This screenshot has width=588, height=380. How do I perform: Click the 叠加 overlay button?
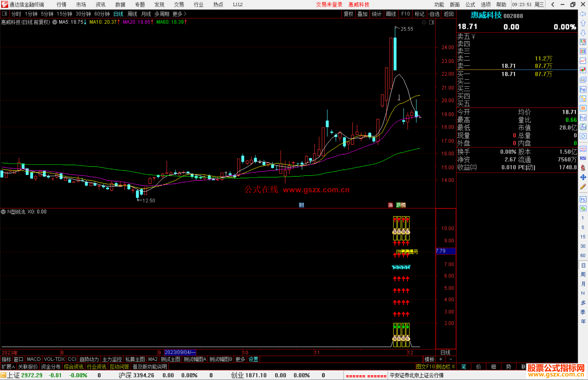tap(362, 14)
